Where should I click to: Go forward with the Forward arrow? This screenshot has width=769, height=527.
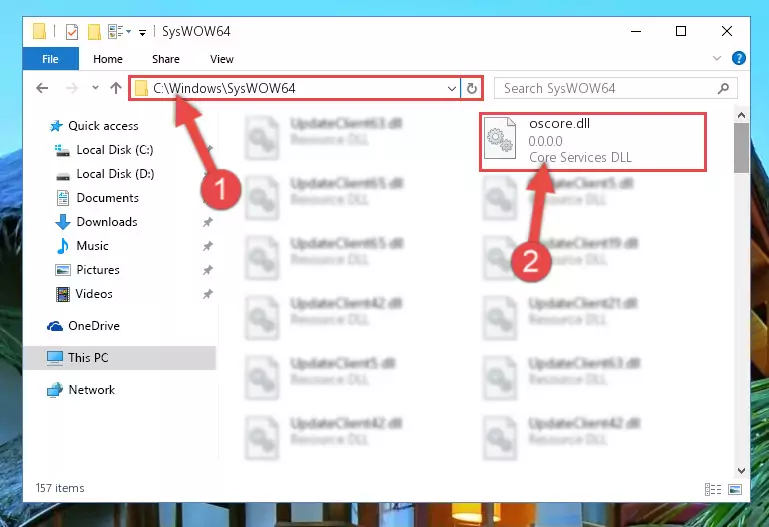tap(72, 88)
